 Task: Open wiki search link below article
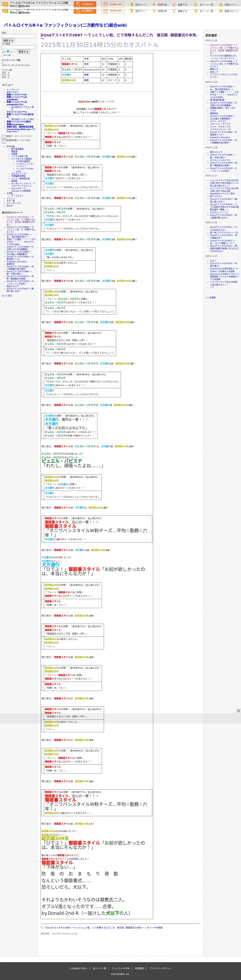click(103, 928)
